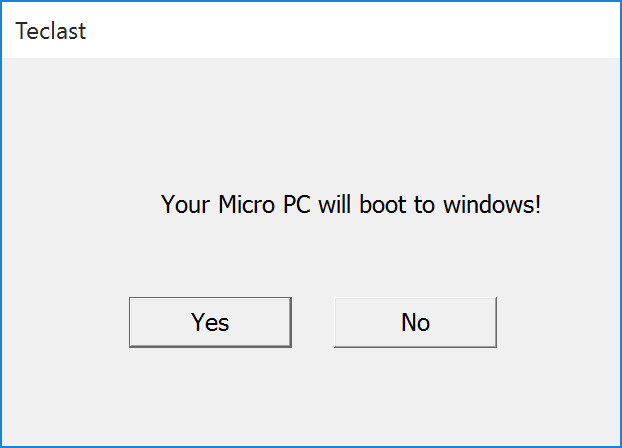Image resolution: width=622 pixels, height=448 pixels.
Task: Click the boot to windows message text
Action: coord(351,205)
